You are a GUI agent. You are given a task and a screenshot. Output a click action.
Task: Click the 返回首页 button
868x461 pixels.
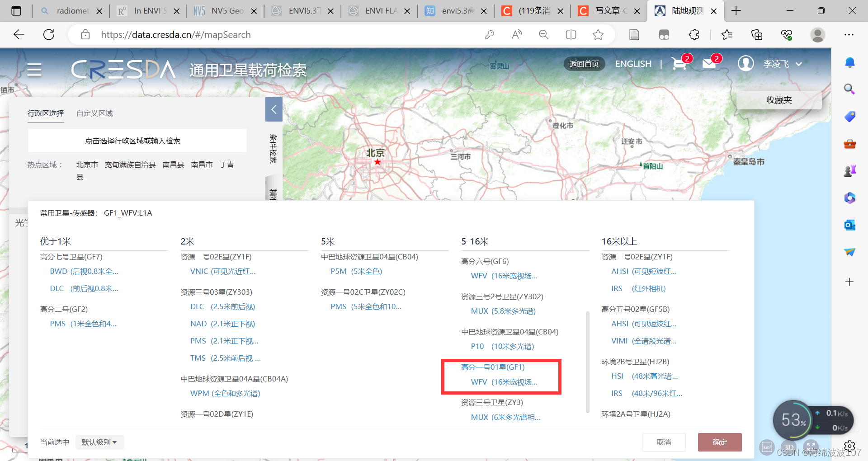pos(584,64)
